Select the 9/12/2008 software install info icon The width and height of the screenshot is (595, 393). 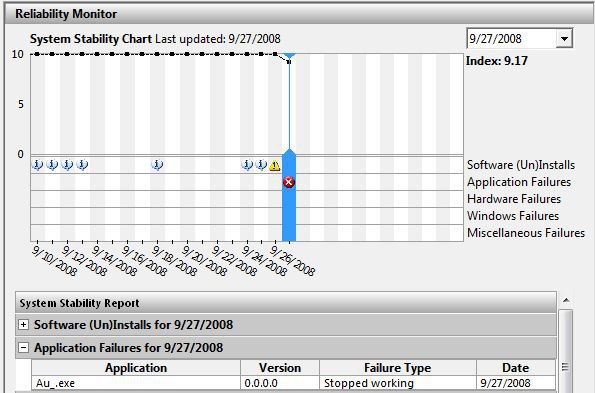click(67, 165)
